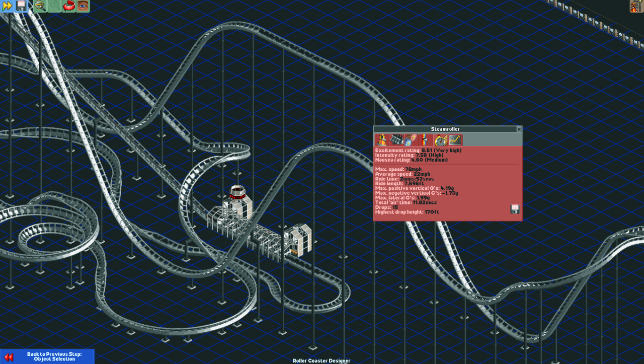Click the fast-forward game speed icon
644x364 pixels.
click(7, 6)
